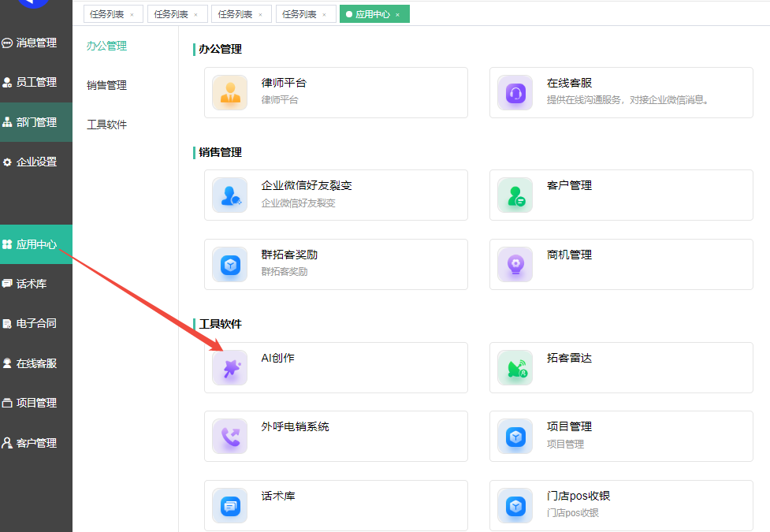Image resolution: width=770 pixels, height=532 pixels.
Task: Open the AI创作 magic wand icon
Action: pyautogui.click(x=230, y=368)
